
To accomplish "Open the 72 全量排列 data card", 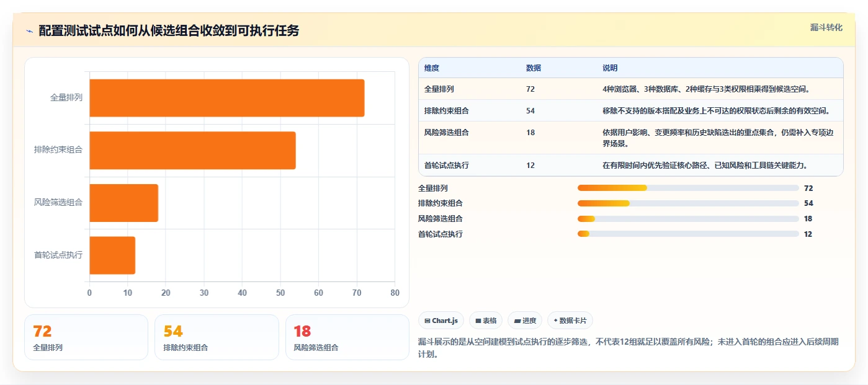I will tap(86, 337).
